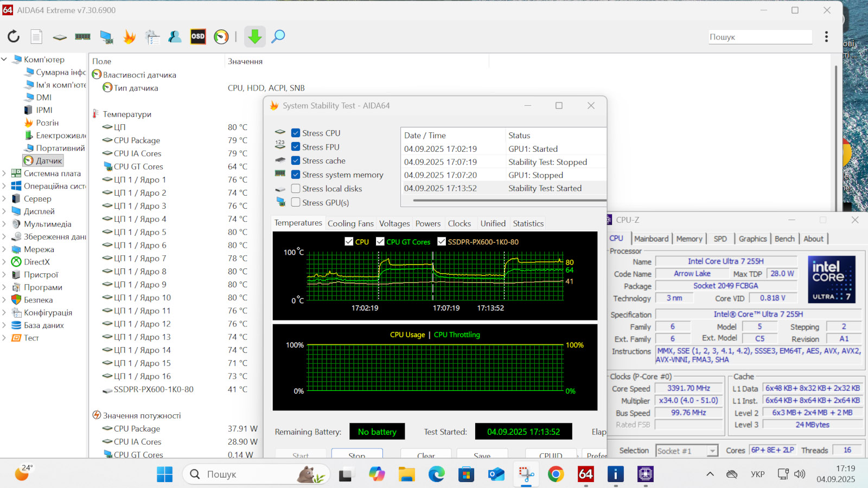Image resolution: width=868 pixels, height=488 pixels.
Task: Open the three-dot menu in AIDA64
Action: [x=826, y=36]
